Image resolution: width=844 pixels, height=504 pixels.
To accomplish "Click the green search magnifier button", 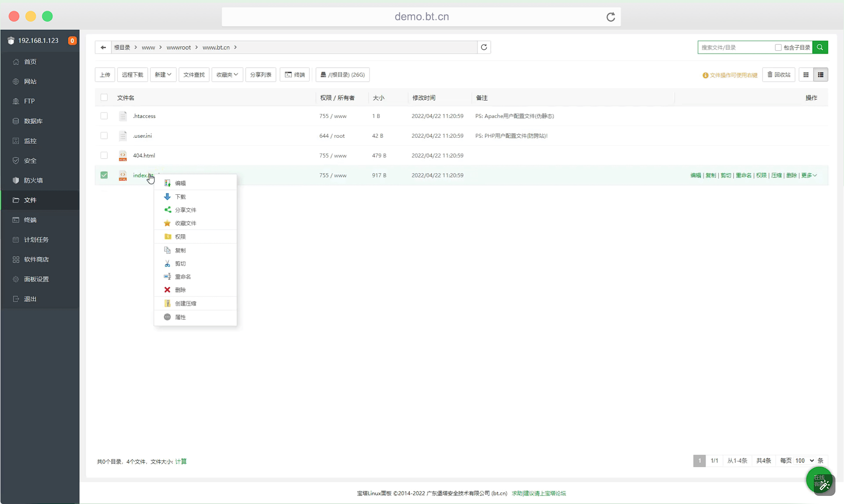I will click(x=820, y=47).
